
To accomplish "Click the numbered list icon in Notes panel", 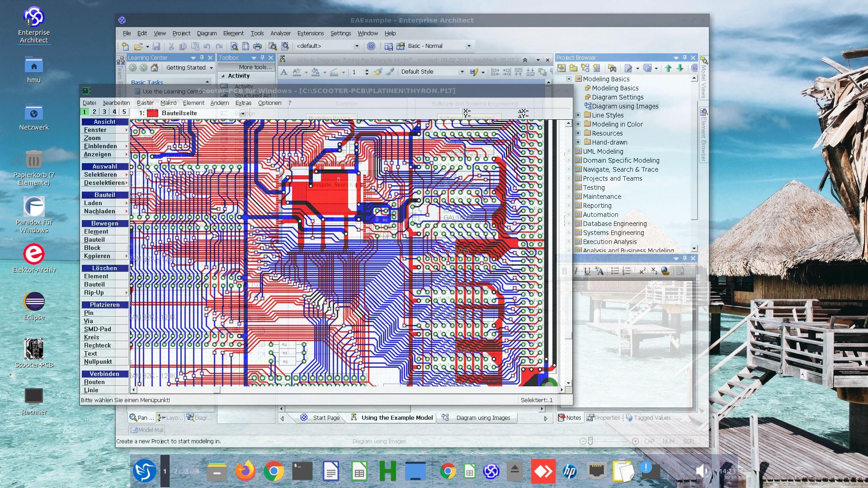I will tap(626, 271).
